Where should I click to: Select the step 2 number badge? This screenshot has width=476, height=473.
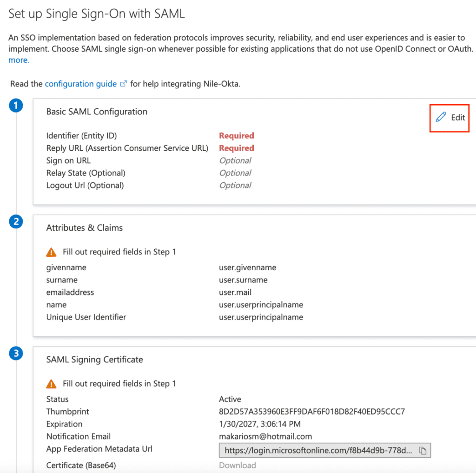16,222
